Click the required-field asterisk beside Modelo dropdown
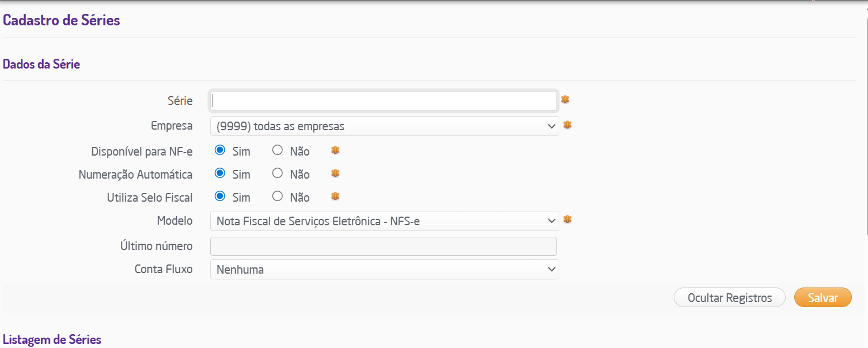The image size is (868, 348). point(567,220)
